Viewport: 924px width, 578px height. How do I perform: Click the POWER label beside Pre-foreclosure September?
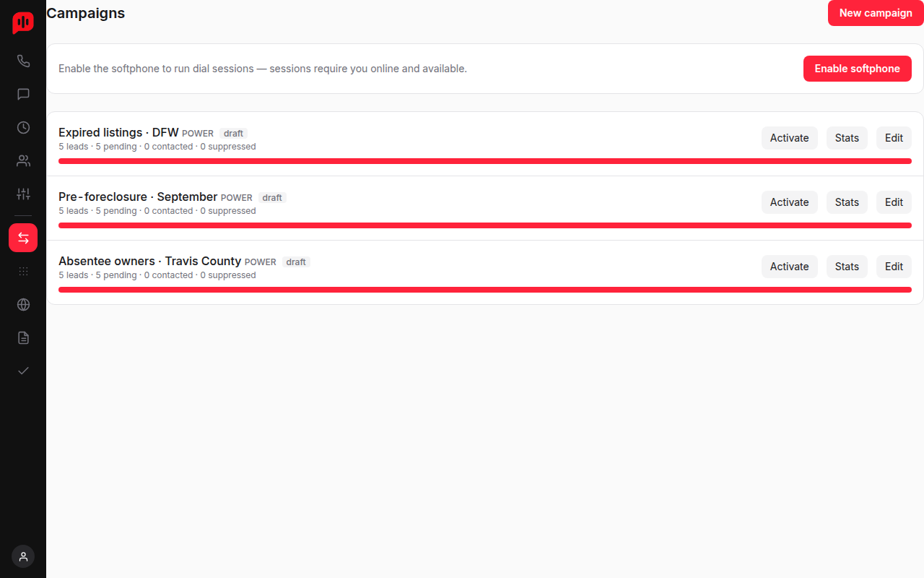[237, 198]
